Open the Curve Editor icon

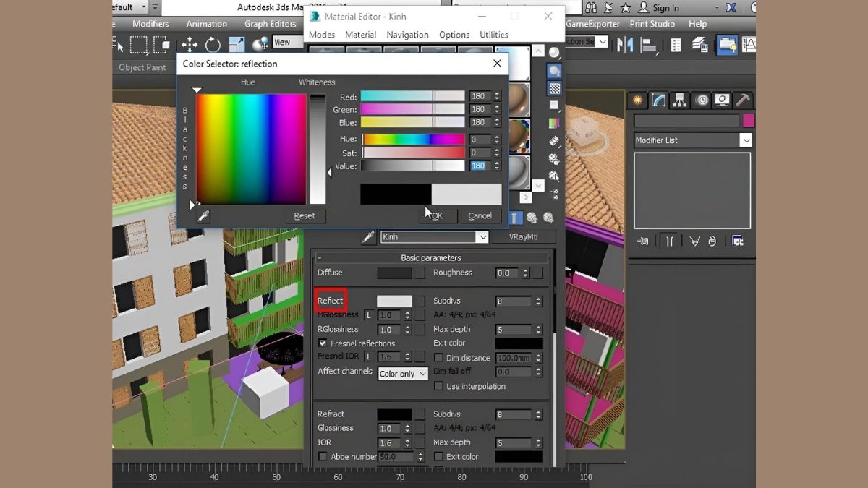(x=749, y=45)
